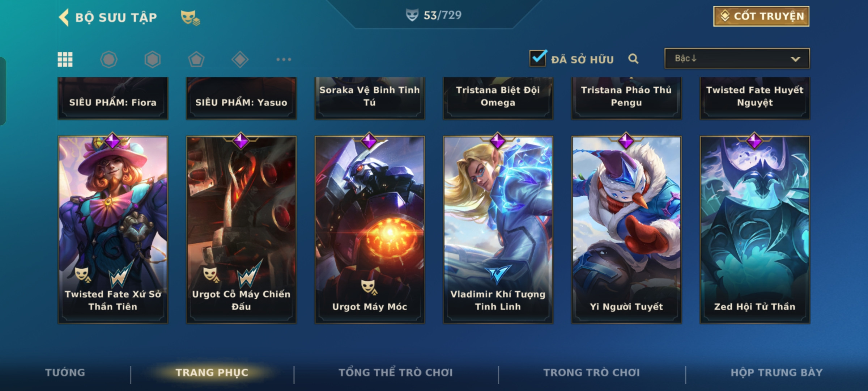Filter by the pentagon rarity icon
Screen dimensions: 868x391
click(196, 59)
